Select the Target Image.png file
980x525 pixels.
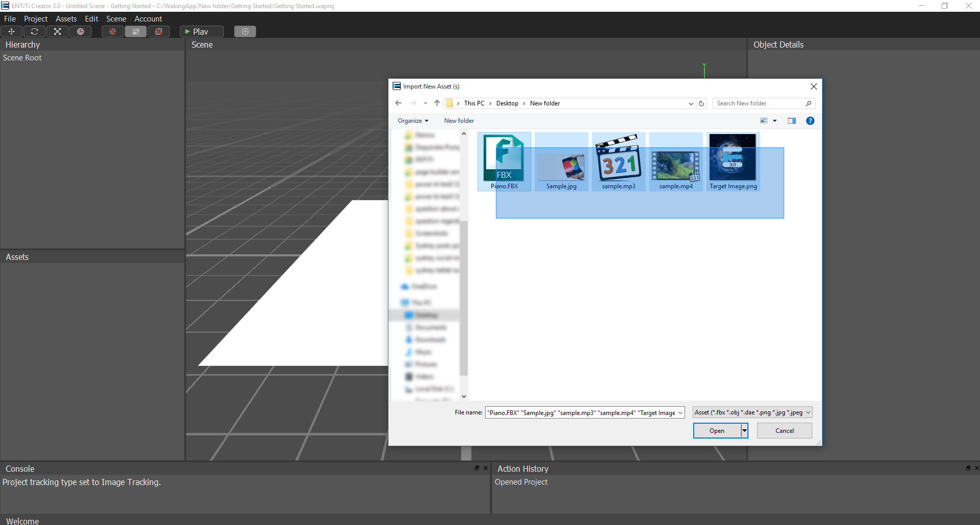[733, 162]
